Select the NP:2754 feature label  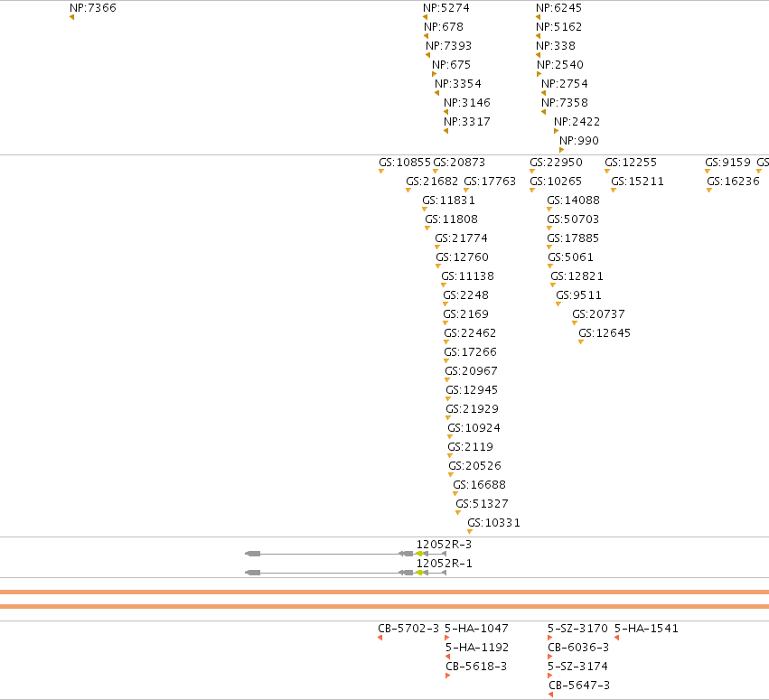click(565, 84)
